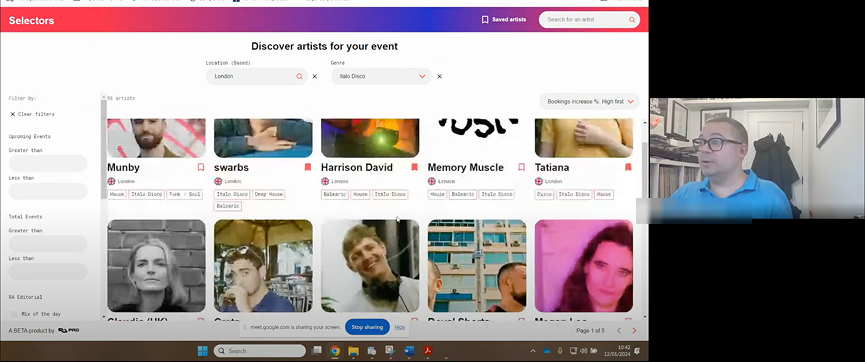Open the volume control in the system tray
The image size is (865, 362).
pos(583,351)
